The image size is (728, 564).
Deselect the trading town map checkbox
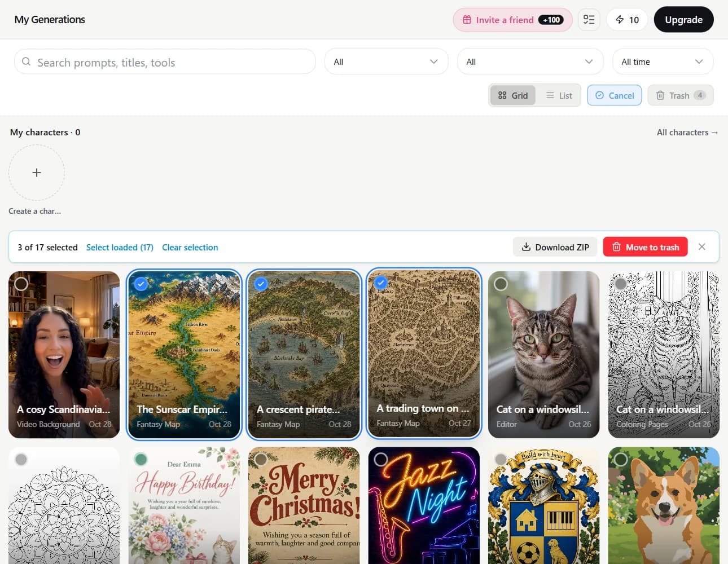tap(381, 283)
